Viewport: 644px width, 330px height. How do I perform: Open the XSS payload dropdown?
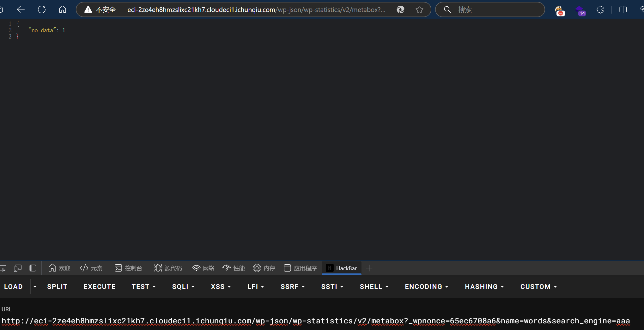(221, 287)
